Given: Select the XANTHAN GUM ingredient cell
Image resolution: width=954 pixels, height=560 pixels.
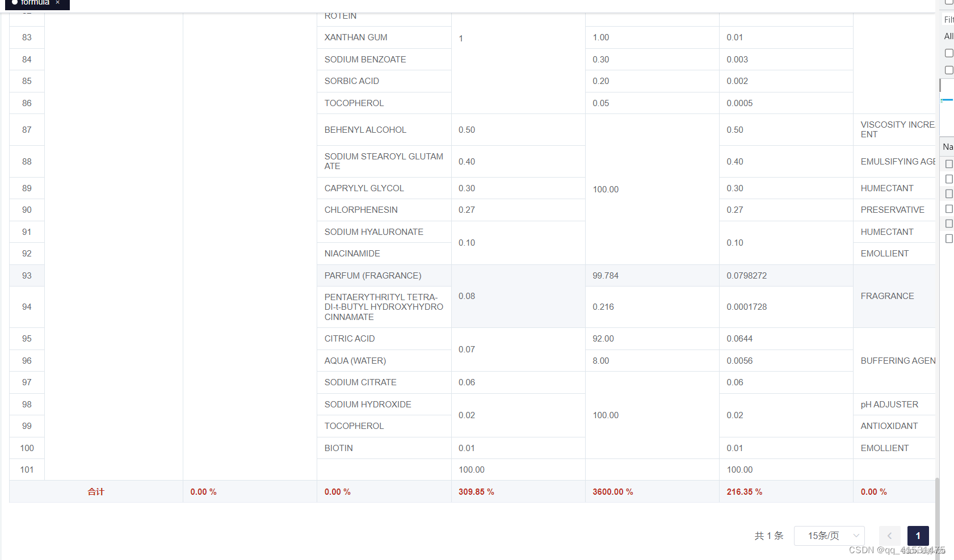Looking at the screenshot, I should tap(355, 37).
